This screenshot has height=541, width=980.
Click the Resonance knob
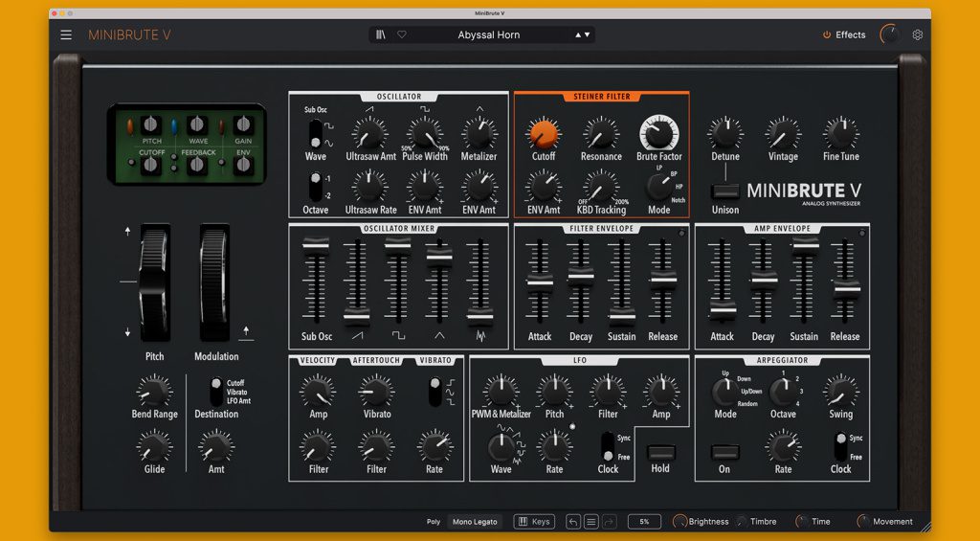coord(601,134)
